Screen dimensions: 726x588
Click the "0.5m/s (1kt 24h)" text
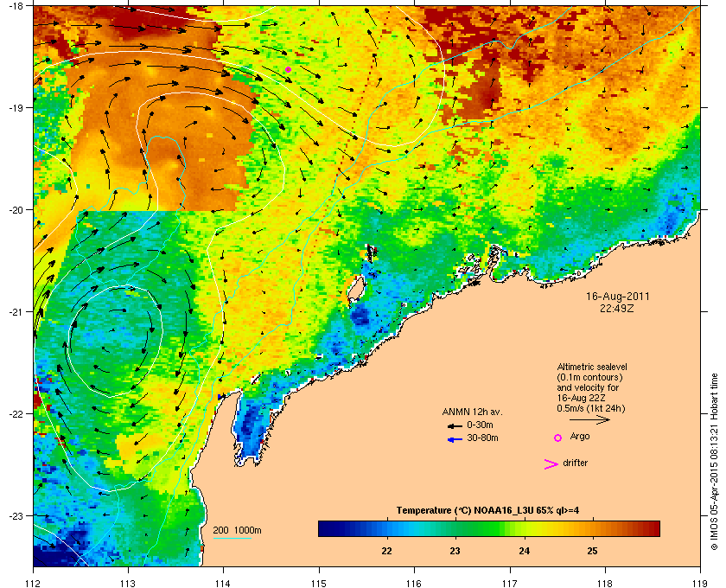[x=591, y=409]
